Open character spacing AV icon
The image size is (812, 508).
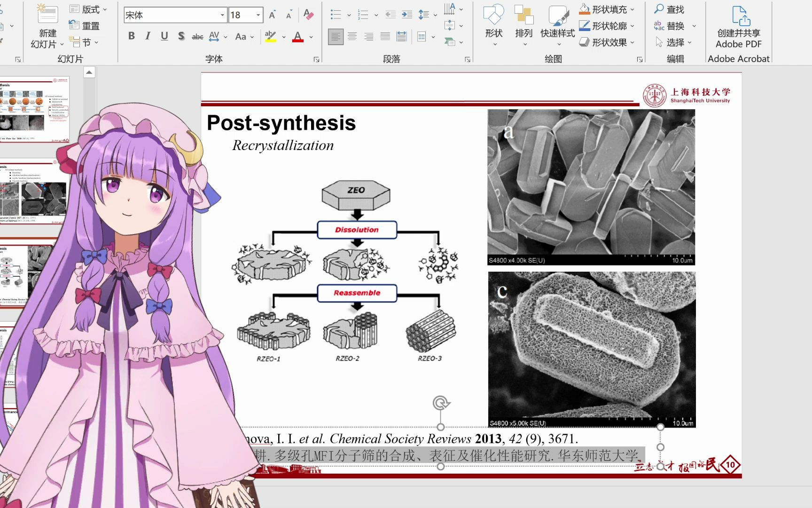(x=214, y=36)
